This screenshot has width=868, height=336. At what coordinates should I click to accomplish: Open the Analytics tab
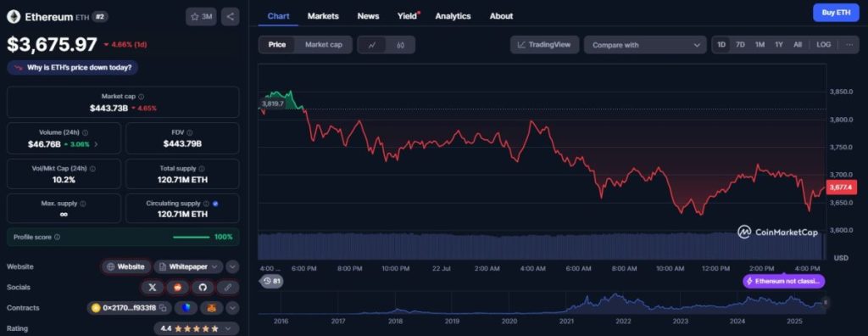click(453, 16)
